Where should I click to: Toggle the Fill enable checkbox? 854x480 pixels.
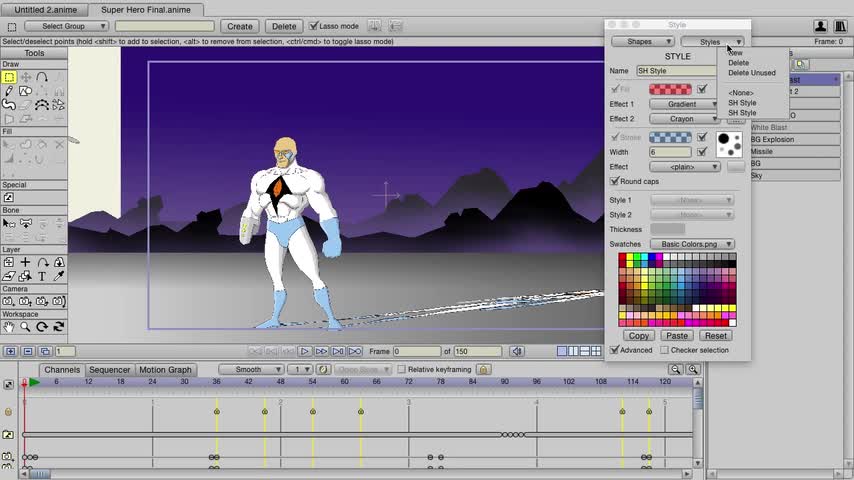702,89
